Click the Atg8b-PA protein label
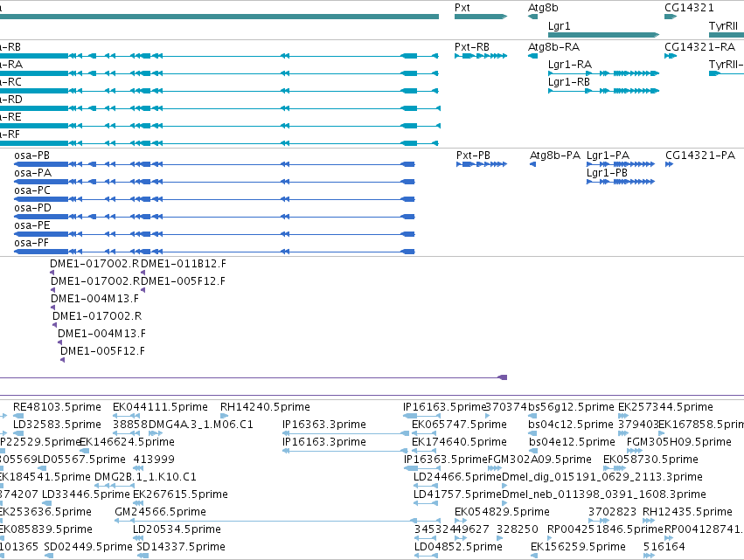 click(x=554, y=156)
